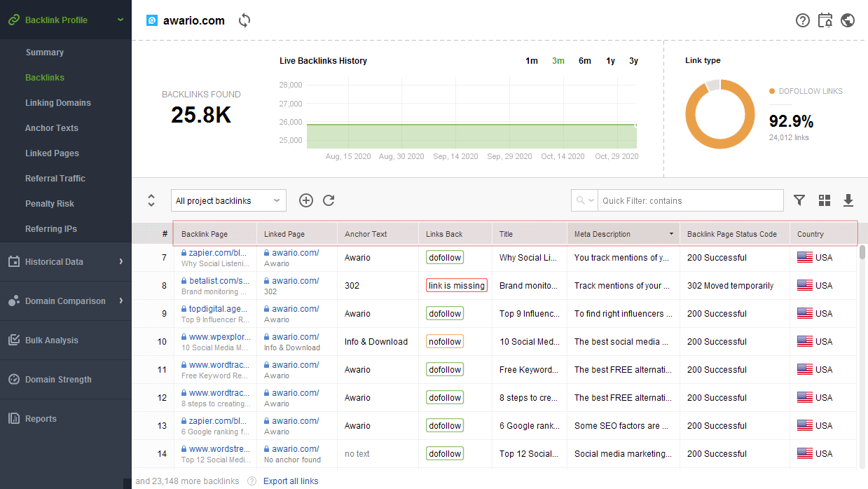Viewport: 868px width, 489px height.
Task: Select 3m chart time range
Action: [x=558, y=61]
